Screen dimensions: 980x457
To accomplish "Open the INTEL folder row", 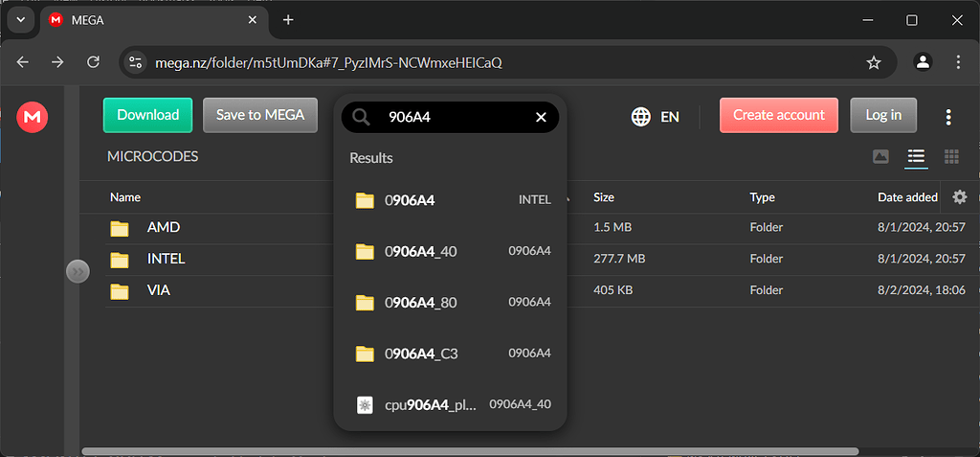I will click(166, 259).
